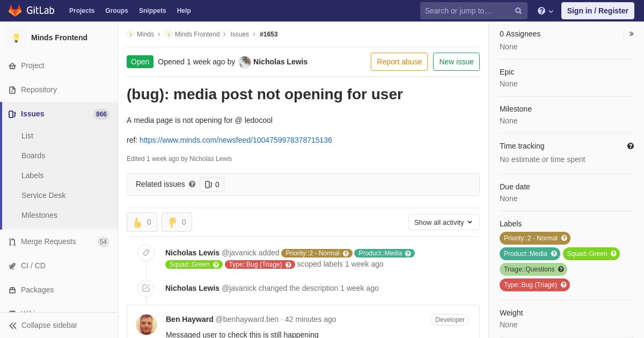Open the help question mark menu
Screen dimensions: 644x338
[545, 11]
